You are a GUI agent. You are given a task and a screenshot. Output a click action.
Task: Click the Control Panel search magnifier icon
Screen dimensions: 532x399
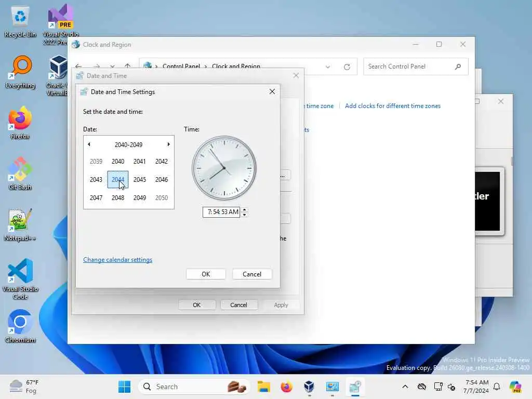pyautogui.click(x=458, y=66)
